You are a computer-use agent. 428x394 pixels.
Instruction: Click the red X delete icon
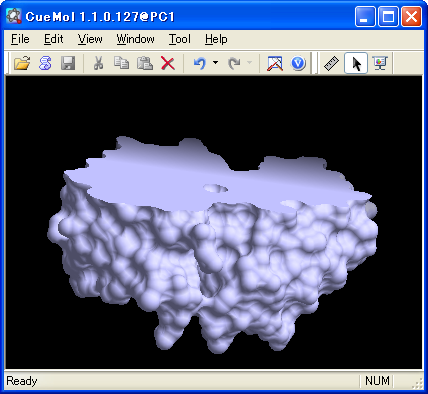168,63
